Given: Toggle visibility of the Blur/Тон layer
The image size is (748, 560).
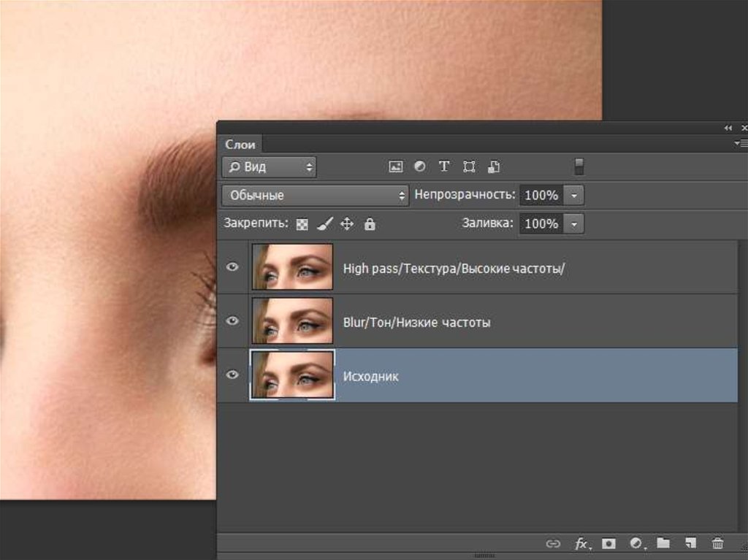Looking at the screenshot, I should tap(232, 321).
